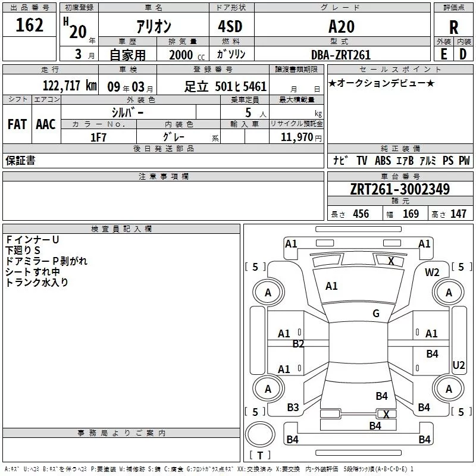The height and width of the screenshot is (476, 476).
Task: Click the model code DBA-ZRT261
Action: click(341, 55)
